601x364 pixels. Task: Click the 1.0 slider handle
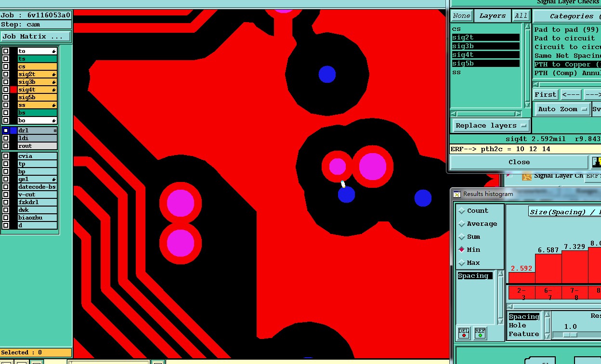click(570, 335)
